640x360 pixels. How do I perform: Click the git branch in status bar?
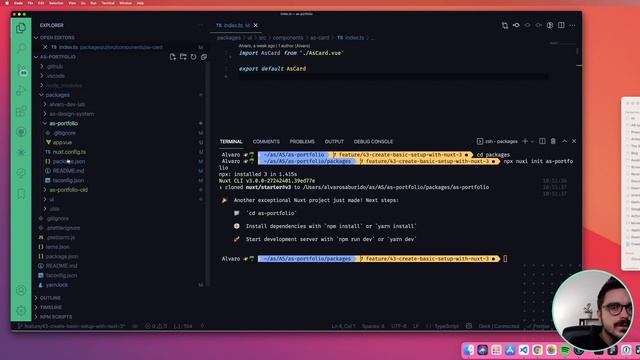(72, 326)
